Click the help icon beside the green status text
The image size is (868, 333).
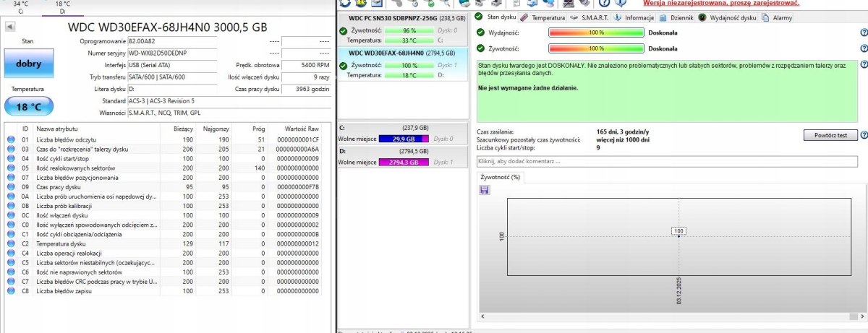coord(864,65)
